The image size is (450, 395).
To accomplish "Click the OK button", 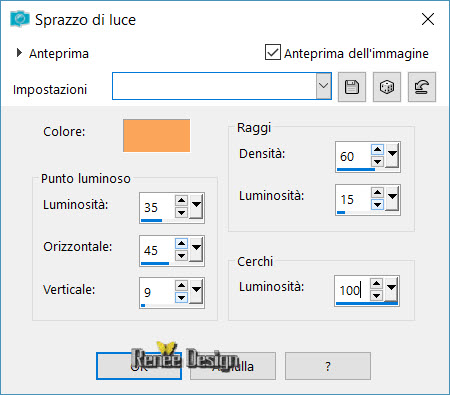I will pos(139,366).
